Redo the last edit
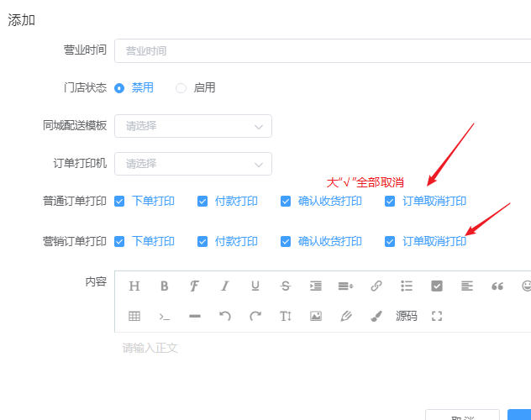This screenshot has width=531, height=420. 255,317
